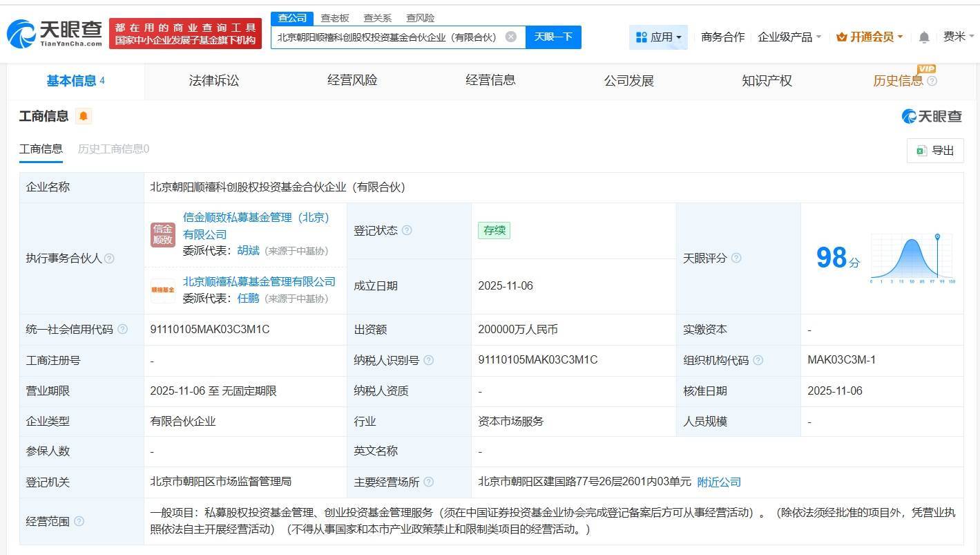Click help icon beside 天眼评分
980x555 pixels.
[x=736, y=258]
